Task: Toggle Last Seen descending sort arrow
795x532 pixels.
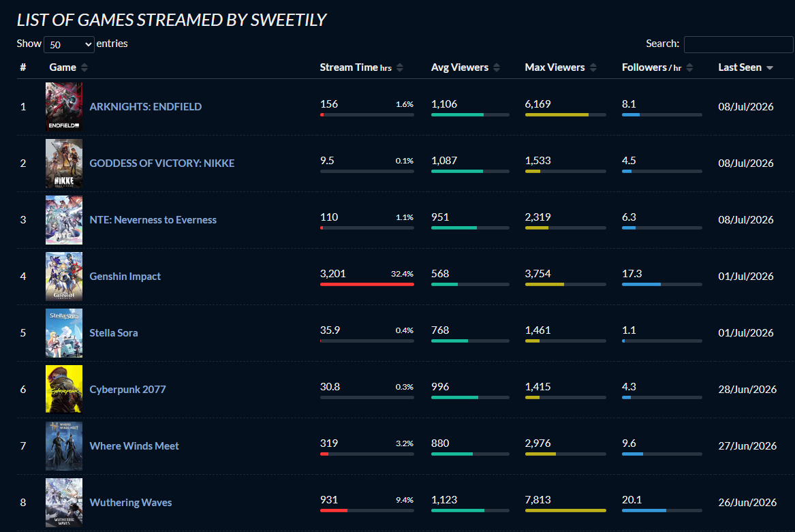Action: (x=770, y=68)
